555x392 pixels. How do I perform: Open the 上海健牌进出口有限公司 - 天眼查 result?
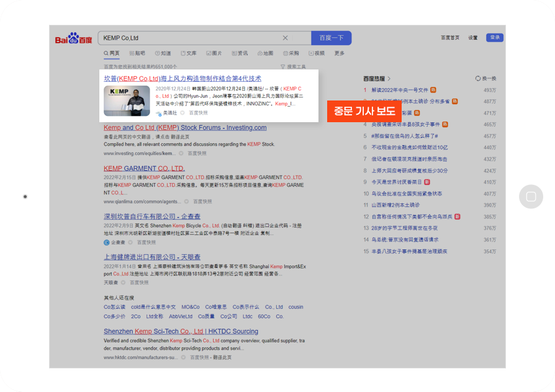(x=152, y=257)
